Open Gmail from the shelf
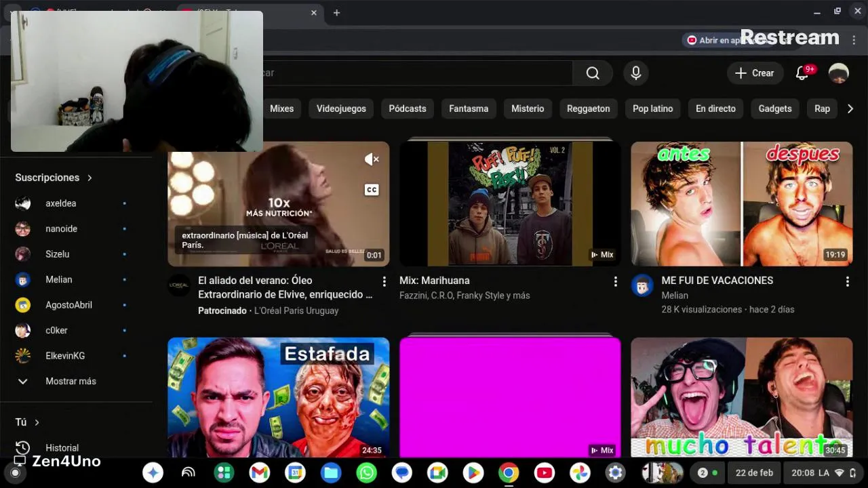Screen dimensions: 868x488 click(260, 473)
